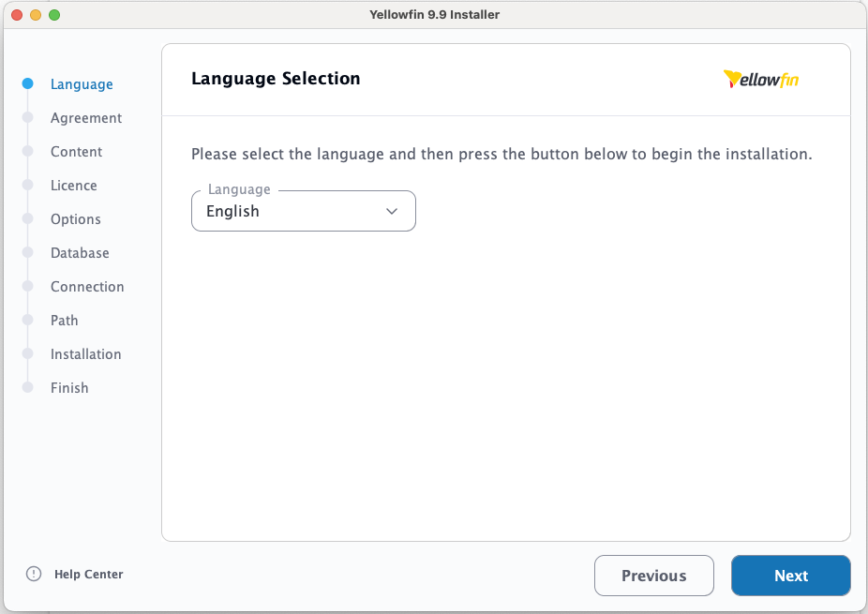868x614 pixels.
Task: Open the Options step
Action: (75, 219)
